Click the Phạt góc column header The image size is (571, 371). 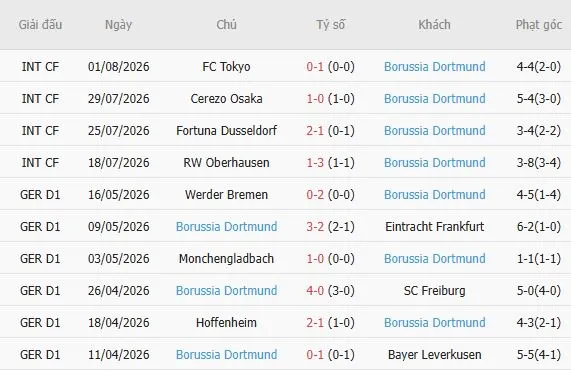tap(539, 25)
